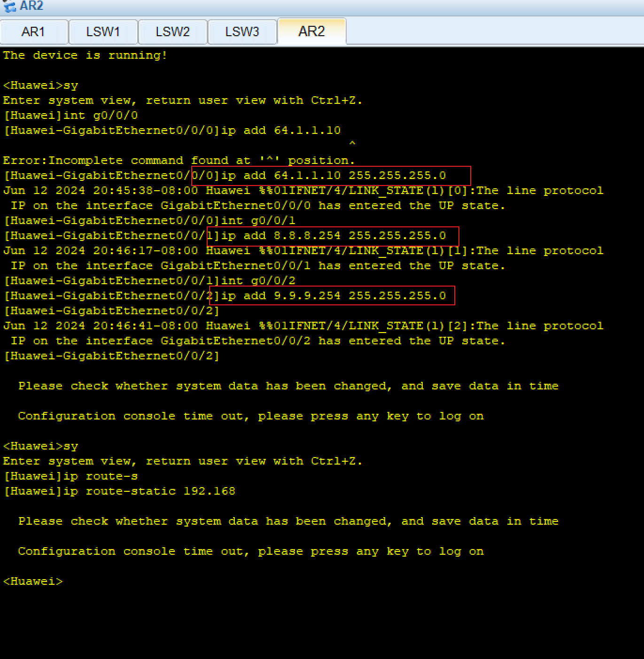Viewport: 644px width, 659px height.
Task: Switch to the AR1 device tab
Action: pos(34,32)
